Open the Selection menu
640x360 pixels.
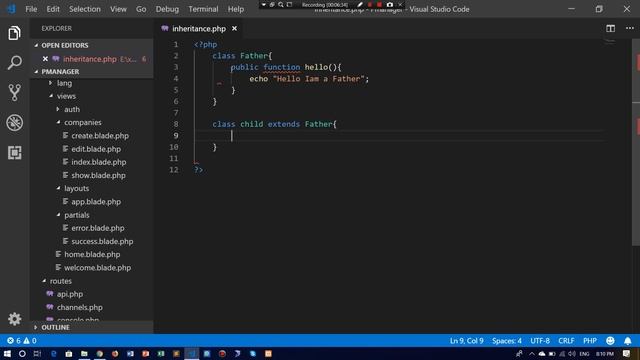[84, 9]
